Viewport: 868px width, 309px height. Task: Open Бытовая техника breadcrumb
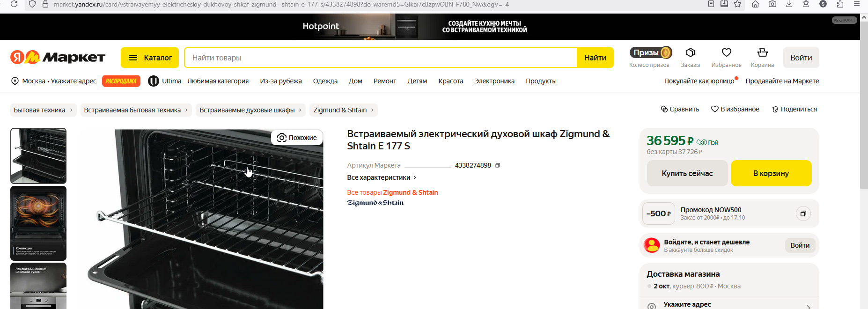click(x=43, y=110)
